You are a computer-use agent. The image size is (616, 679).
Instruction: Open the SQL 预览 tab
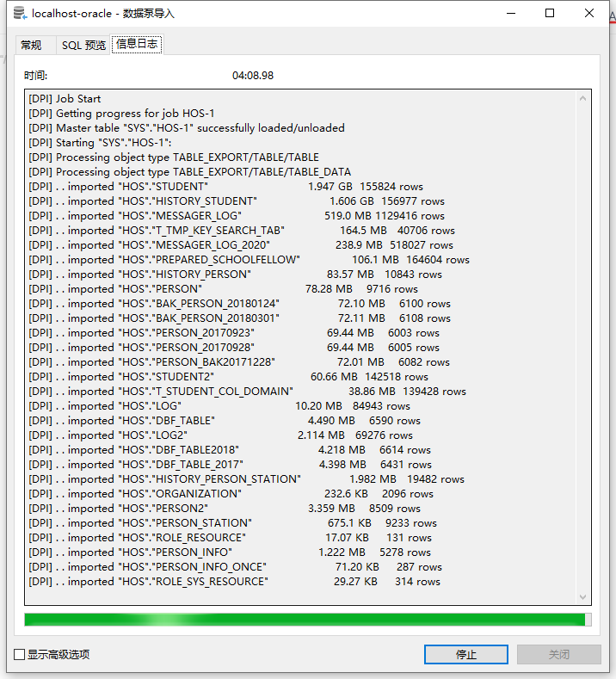83,45
